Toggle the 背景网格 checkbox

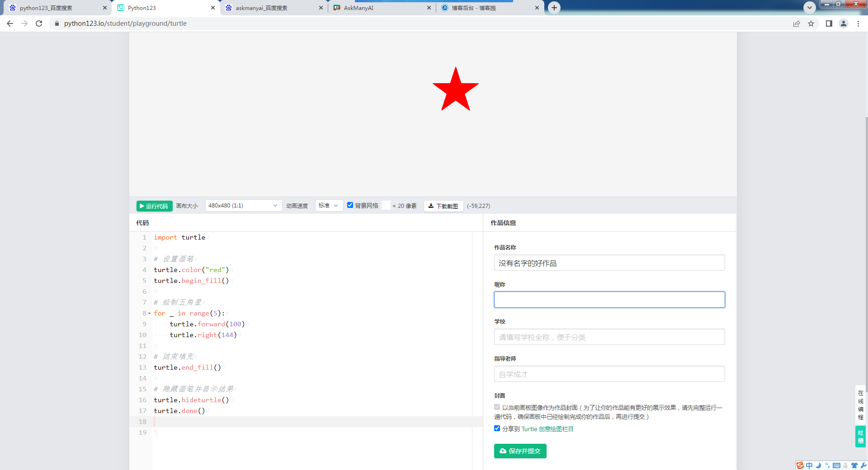[350, 205]
